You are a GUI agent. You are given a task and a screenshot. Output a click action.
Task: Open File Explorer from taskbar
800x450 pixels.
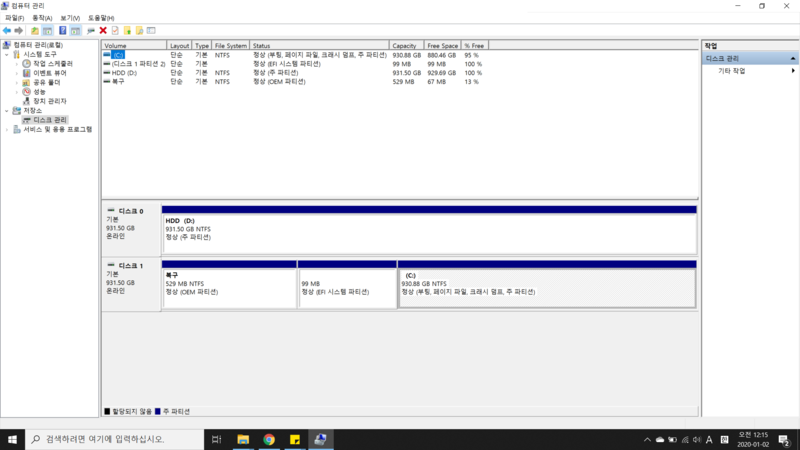click(x=243, y=439)
